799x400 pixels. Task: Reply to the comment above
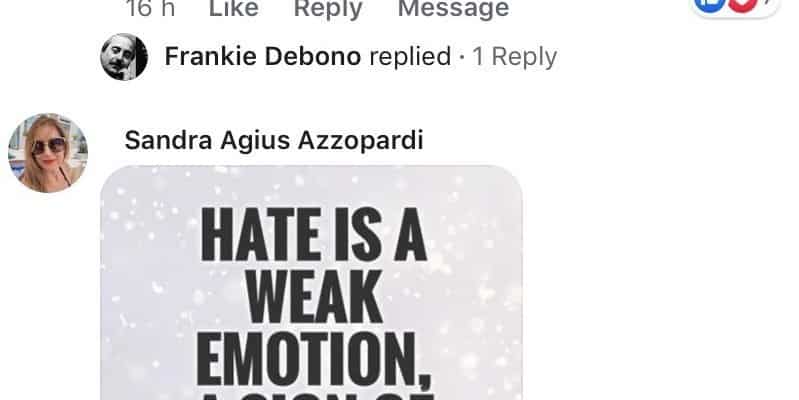328,8
